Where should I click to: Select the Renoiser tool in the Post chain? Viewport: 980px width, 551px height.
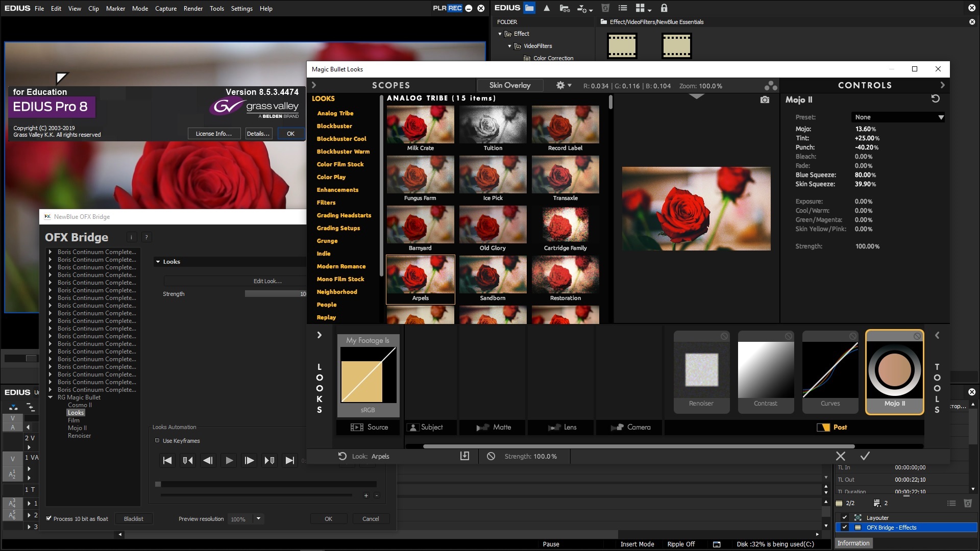point(702,372)
